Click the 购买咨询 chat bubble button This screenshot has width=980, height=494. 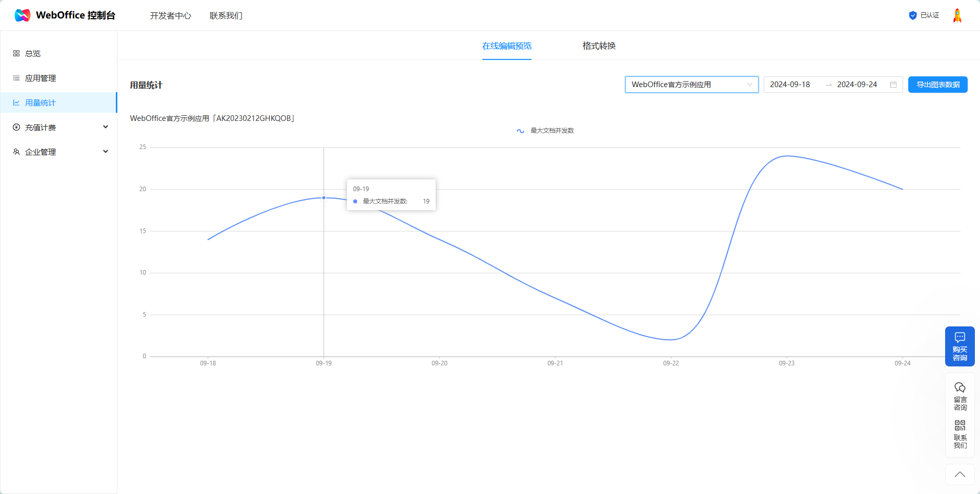(959, 346)
